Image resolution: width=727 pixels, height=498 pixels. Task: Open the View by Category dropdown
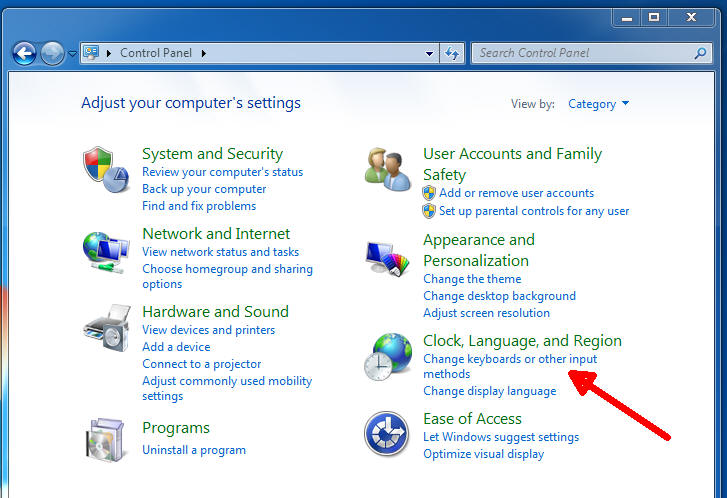(x=598, y=104)
